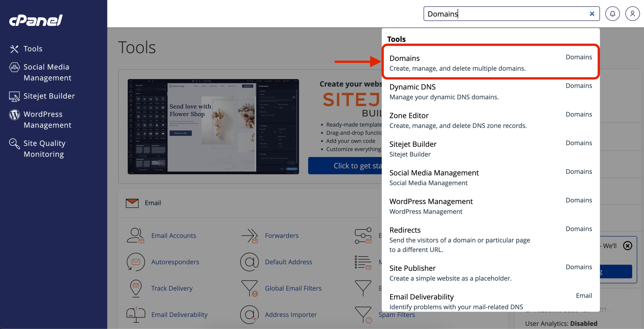Open Social Media Management sidebar link
Image resolution: width=644 pixels, height=329 pixels.
pyautogui.click(x=48, y=72)
